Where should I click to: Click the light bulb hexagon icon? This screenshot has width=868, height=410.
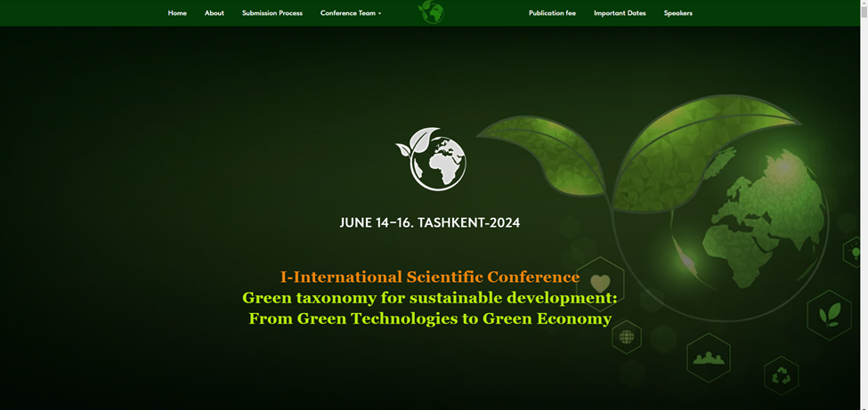coord(856,253)
